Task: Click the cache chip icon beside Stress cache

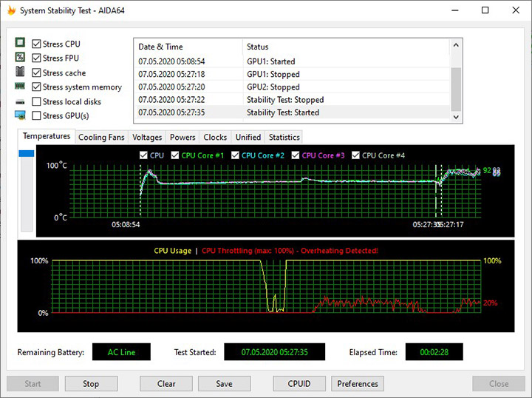Action: coord(20,72)
